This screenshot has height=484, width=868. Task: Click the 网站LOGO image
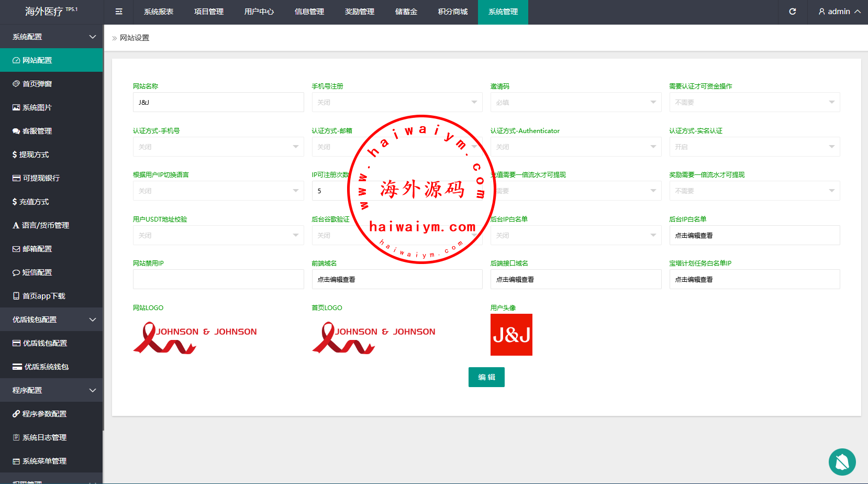coord(195,338)
